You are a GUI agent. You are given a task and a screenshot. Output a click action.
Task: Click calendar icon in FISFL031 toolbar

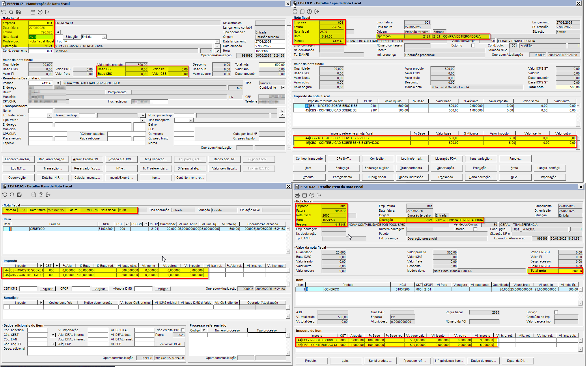pyautogui.click(x=302, y=12)
